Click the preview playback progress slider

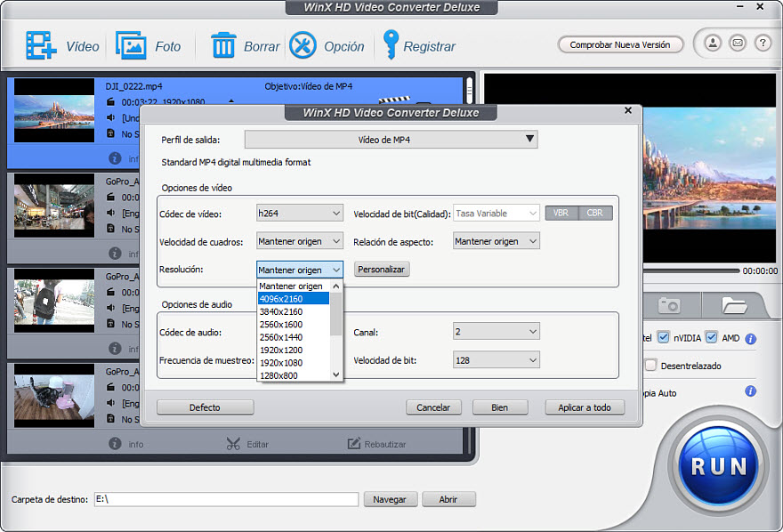pyautogui.click(x=691, y=270)
